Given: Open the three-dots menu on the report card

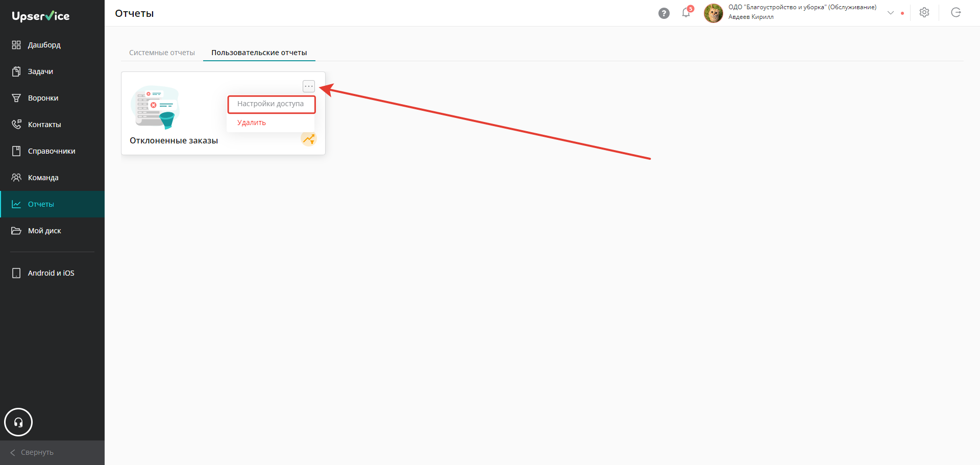Looking at the screenshot, I should 309,86.
